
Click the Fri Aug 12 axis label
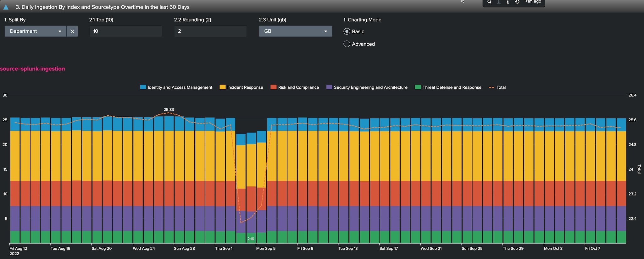point(18,248)
